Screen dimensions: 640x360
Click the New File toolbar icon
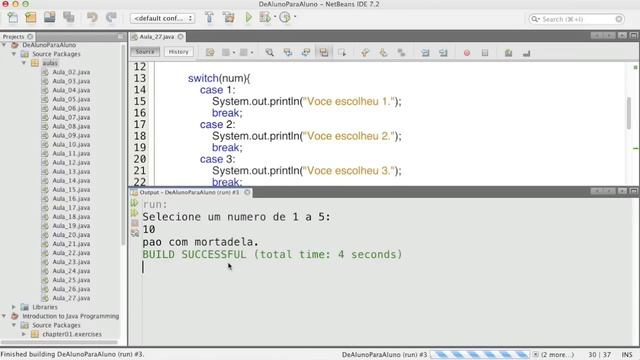click(13, 18)
